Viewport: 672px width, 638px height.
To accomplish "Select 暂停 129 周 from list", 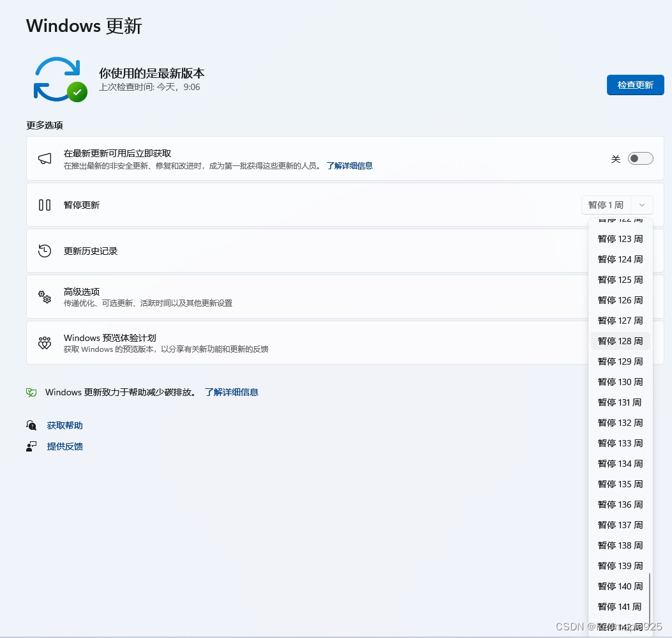I will coord(620,361).
